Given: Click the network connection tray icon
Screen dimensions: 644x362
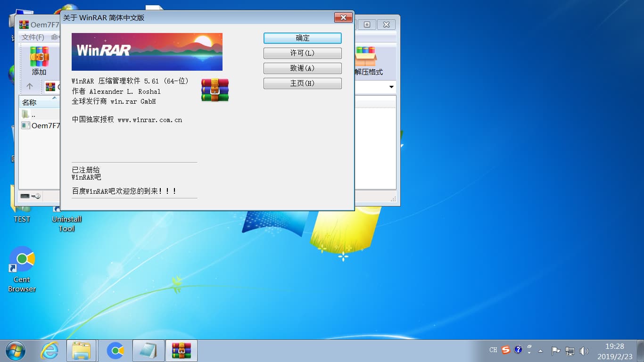Looking at the screenshot, I should 570,351.
